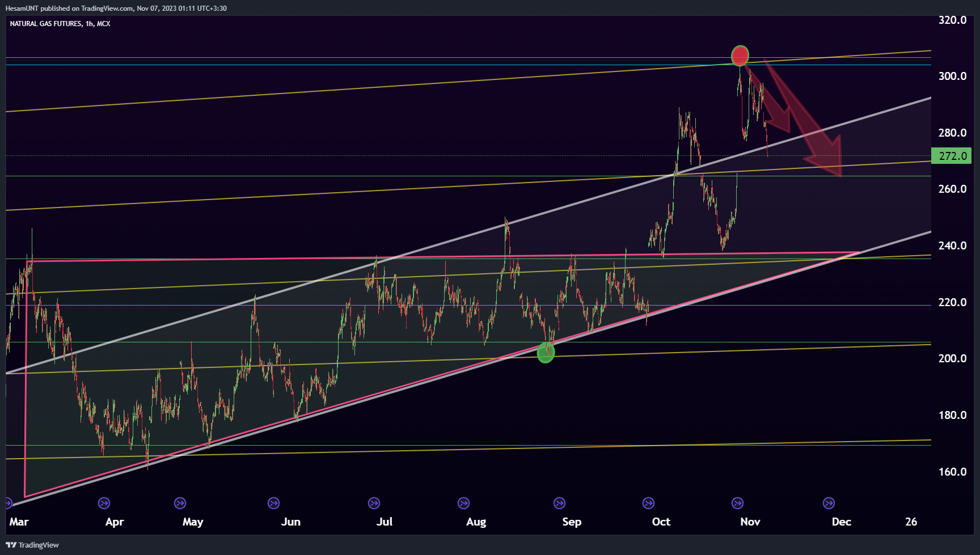Click the May label on the time axis
980x555 pixels.
[x=193, y=522]
